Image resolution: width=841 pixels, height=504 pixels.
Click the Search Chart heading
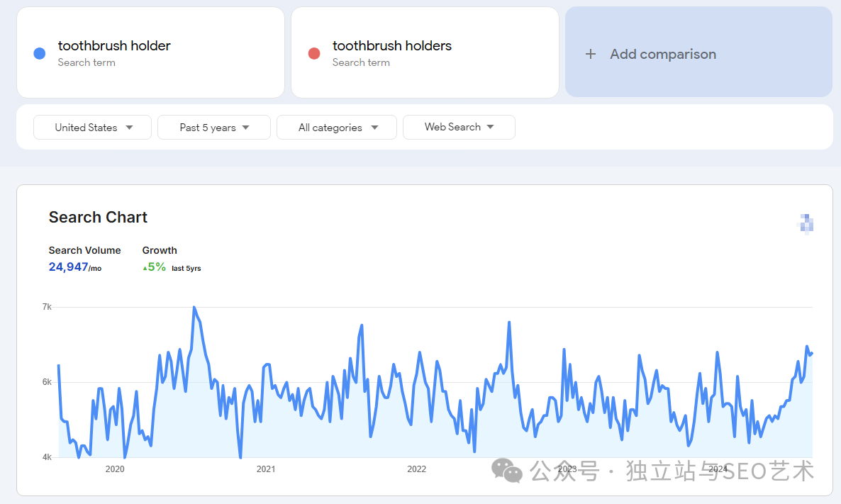point(98,218)
